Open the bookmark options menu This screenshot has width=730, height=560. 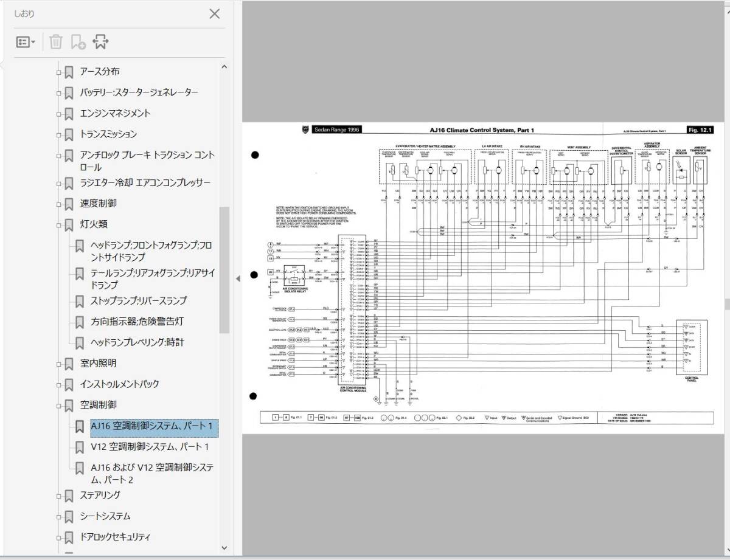[26, 42]
